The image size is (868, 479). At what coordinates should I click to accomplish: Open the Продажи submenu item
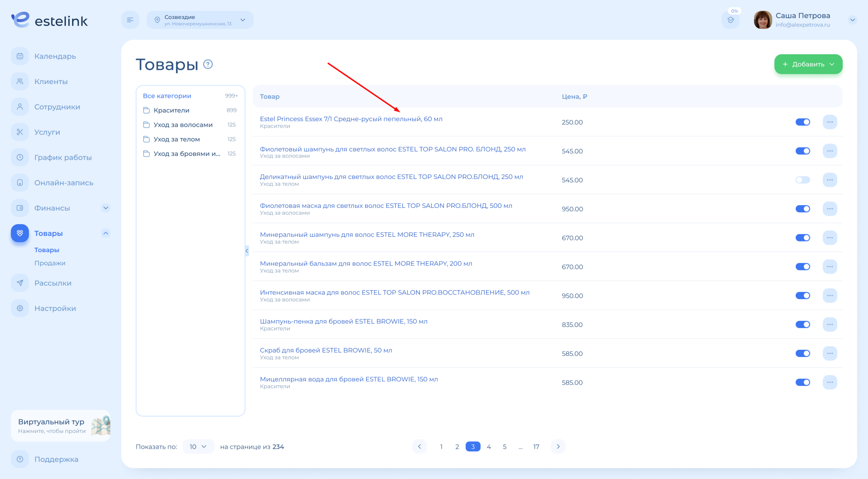pos(50,263)
